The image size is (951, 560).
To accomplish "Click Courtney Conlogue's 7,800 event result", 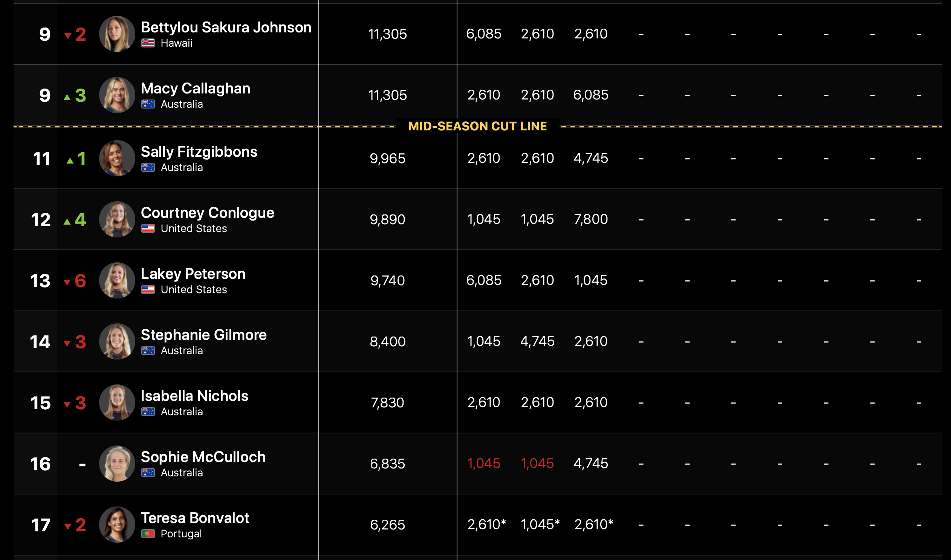I will (x=590, y=219).
